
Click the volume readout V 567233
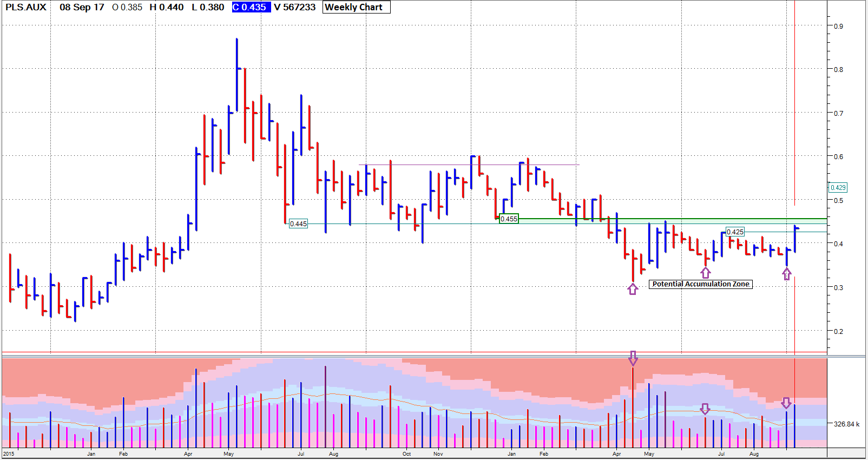(x=295, y=7)
